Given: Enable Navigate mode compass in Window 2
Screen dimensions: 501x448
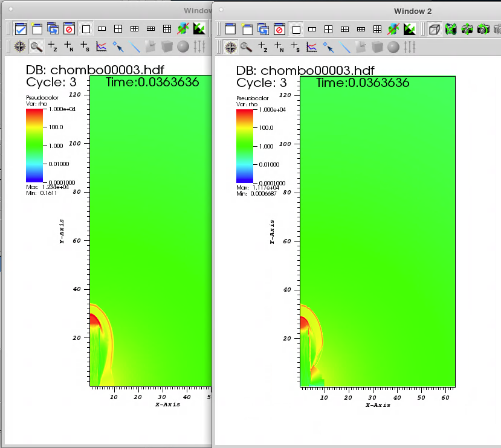Looking at the screenshot, I should click(230, 47).
